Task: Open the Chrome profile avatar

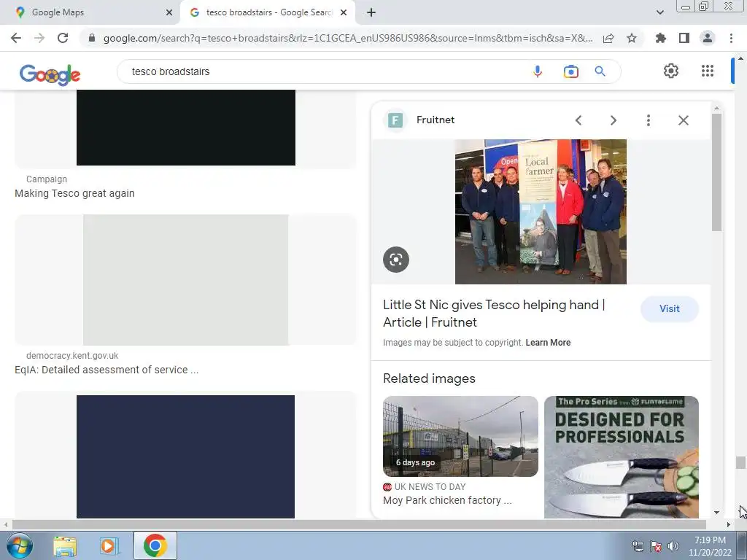Action: (x=708, y=38)
